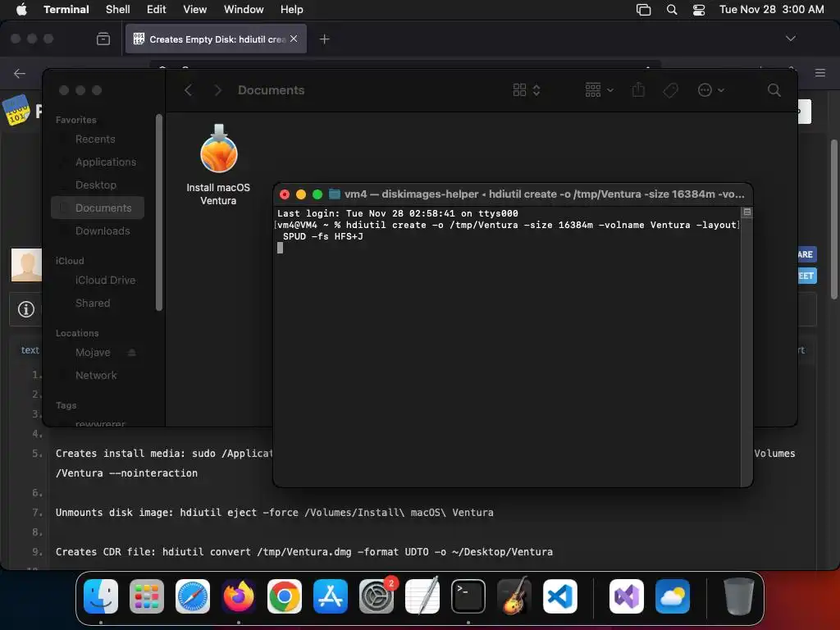Viewport: 840px width, 630px height.
Task: Open Spotlight search in the menu bar
Action: click(672, 10)
